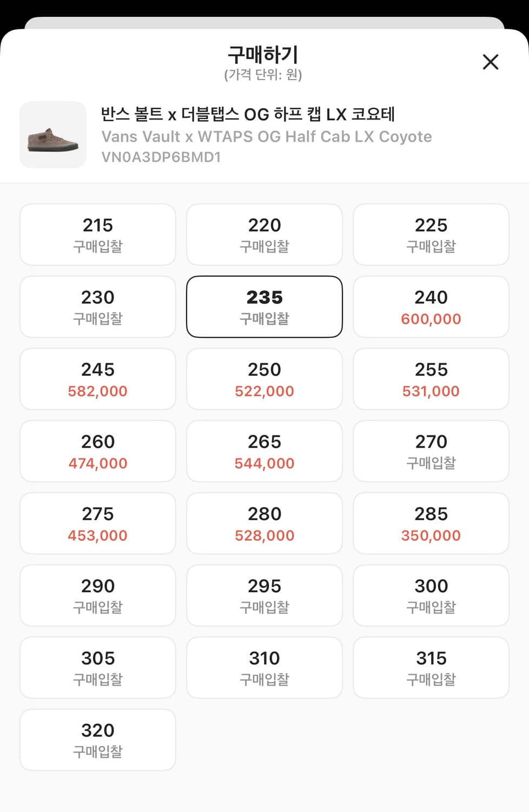Close the 구매하기 purchase sheet
Image resolution: width=529 pixels, height=812 pixels.
[x=490, y=62]
